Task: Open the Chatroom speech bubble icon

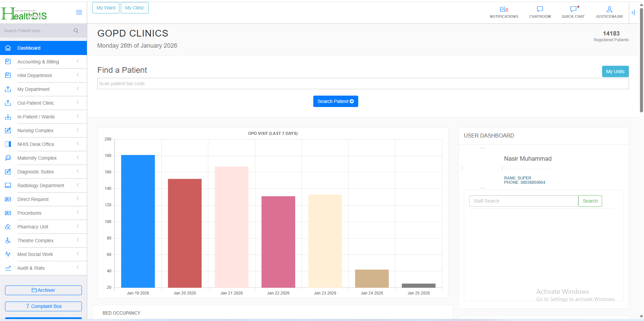Action: pos(540,9)
